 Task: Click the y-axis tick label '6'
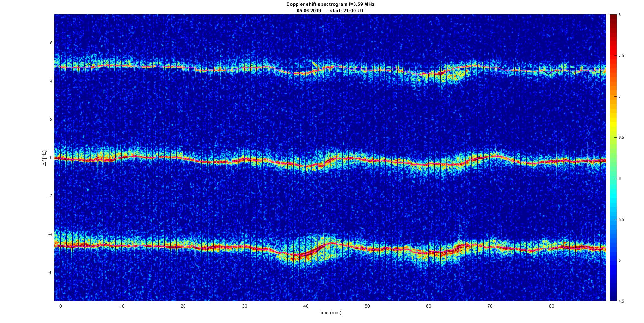tap(51, 43)
